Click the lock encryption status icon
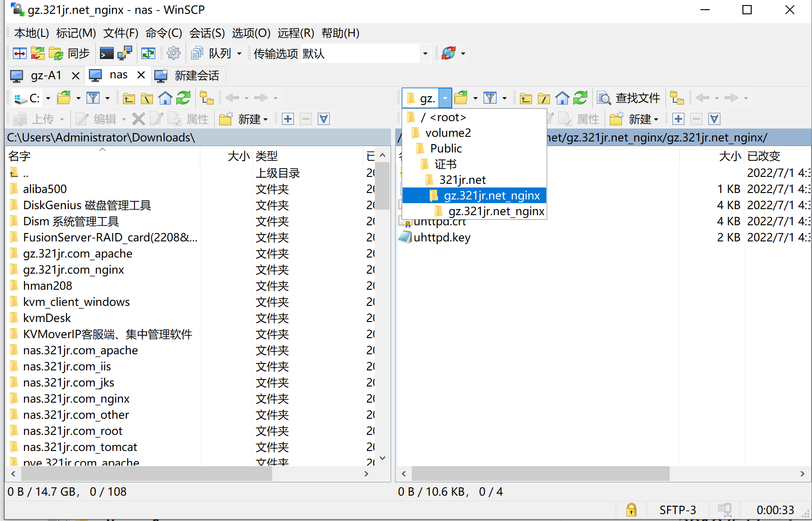Screen dimensions: 812x521 (x=631, y=510)
